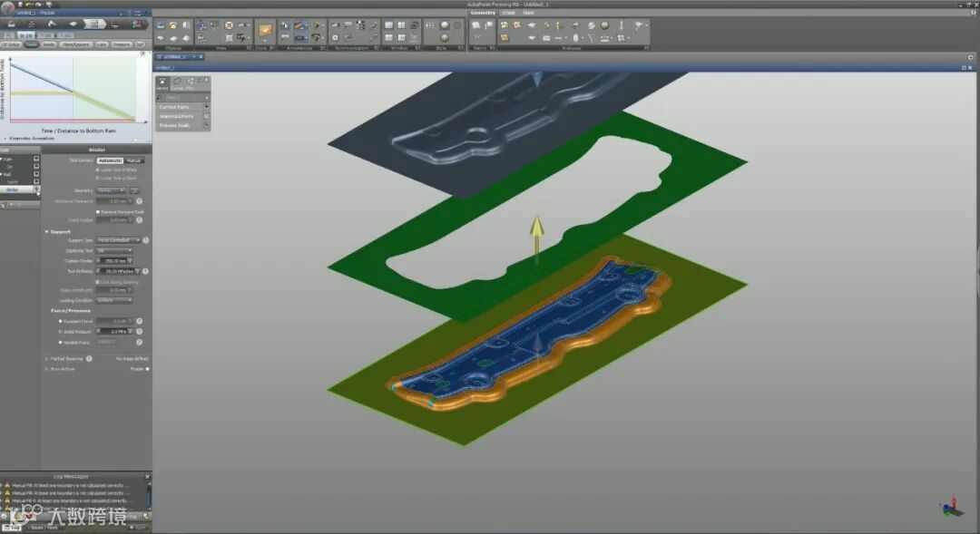
Task: Toggle the Disable checkbox in Non-Active row
Action: coord(148,369)
